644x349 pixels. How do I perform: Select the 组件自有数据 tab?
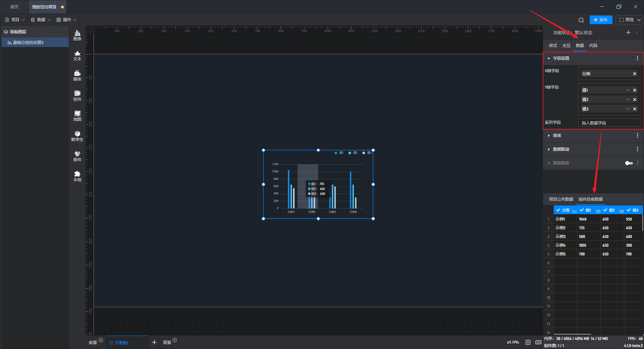590,199
